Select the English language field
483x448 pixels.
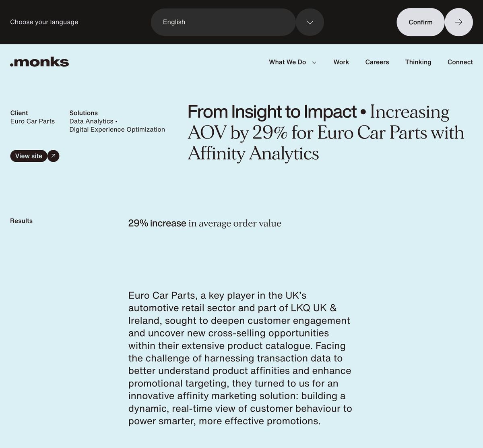(223, 22)
